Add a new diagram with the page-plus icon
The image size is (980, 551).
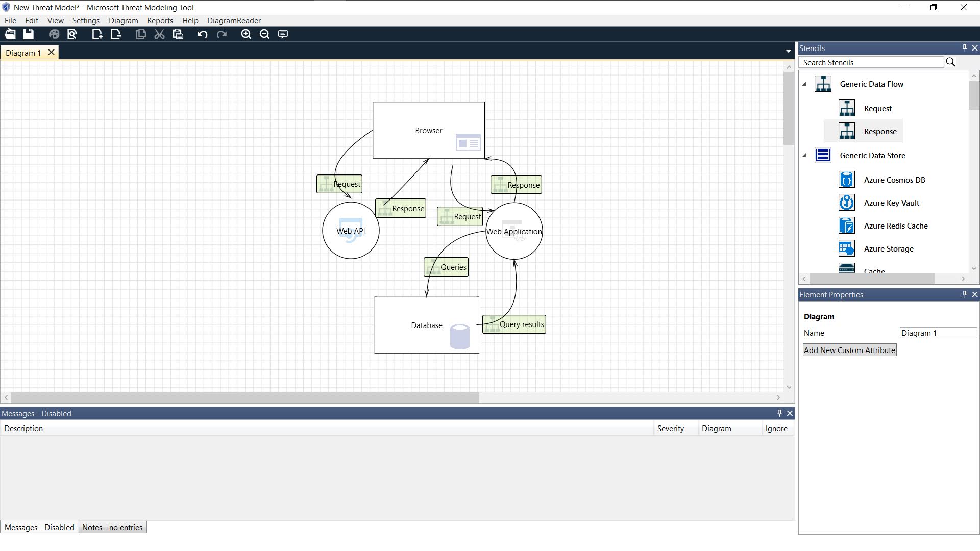[x=97, y=34]
